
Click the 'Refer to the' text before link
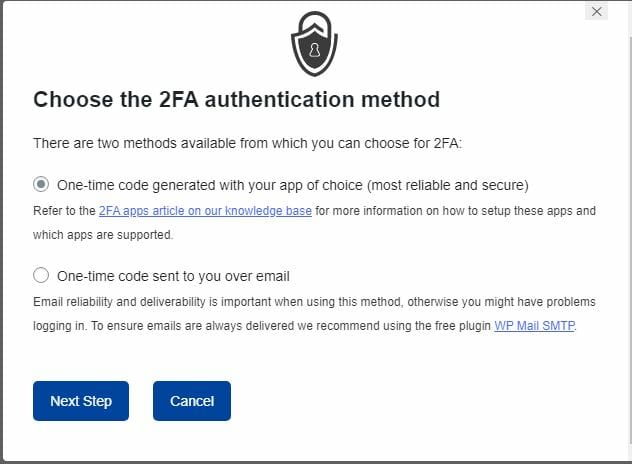click(64, 211)
